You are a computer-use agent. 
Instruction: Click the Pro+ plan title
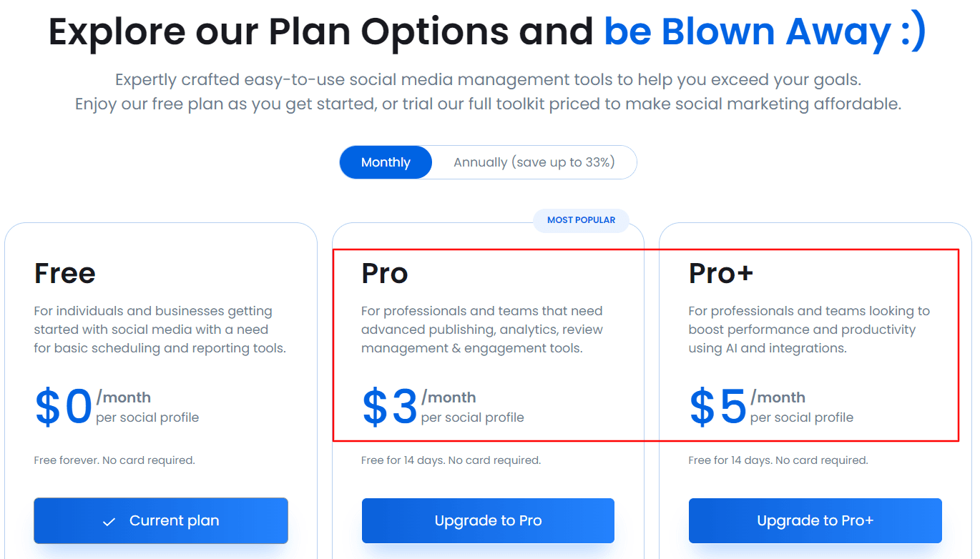[720, 273]
